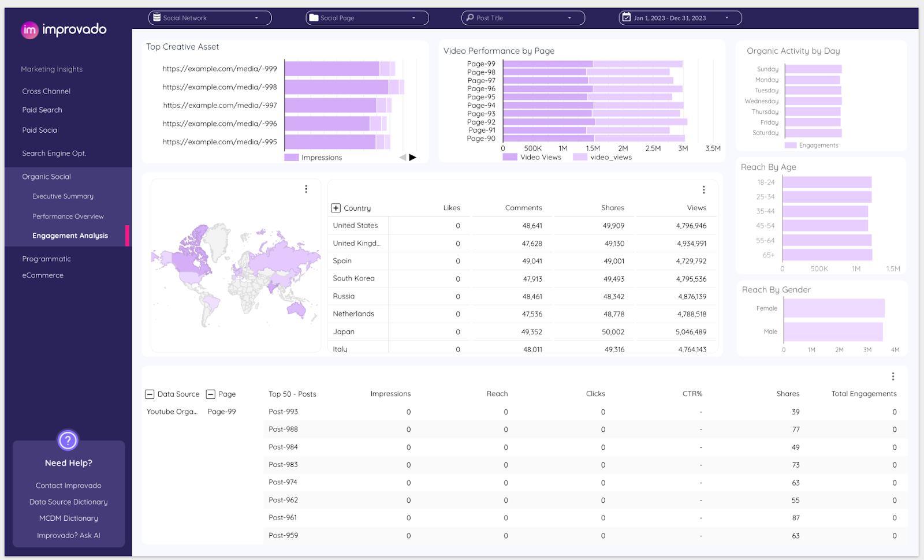The width and height of the screenshot is (924, 560).
Task: Open the map widget's three-dot menu
Action: (x=306, y=189)
